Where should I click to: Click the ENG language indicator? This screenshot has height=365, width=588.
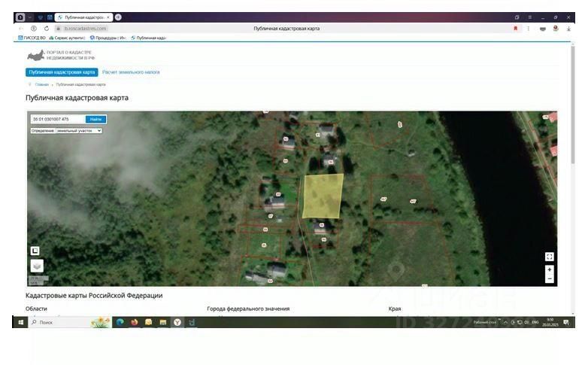click(535, 322)
